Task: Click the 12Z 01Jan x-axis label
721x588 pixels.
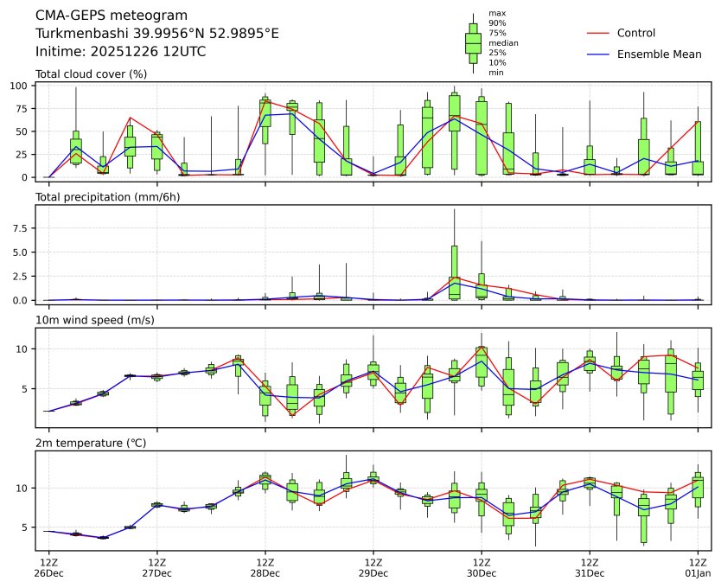Action: (698, 567)
